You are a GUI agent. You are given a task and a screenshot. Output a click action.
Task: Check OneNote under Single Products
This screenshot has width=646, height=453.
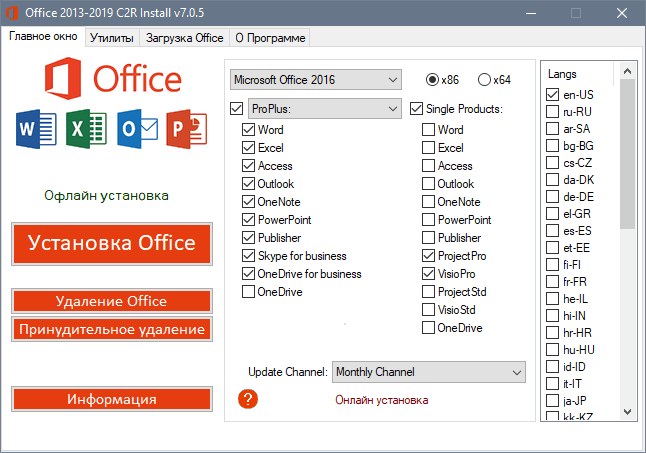click(x=428, y=202)
